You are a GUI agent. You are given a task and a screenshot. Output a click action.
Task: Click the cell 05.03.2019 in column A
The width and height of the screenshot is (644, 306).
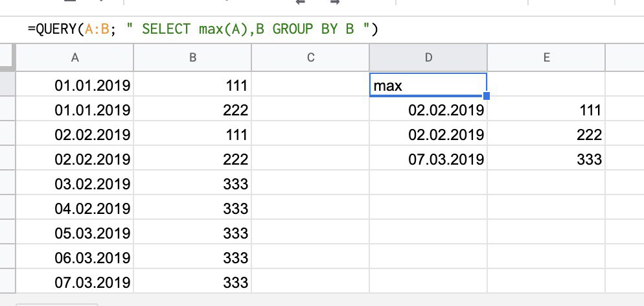pyautogui.click(x=75, y=233)
